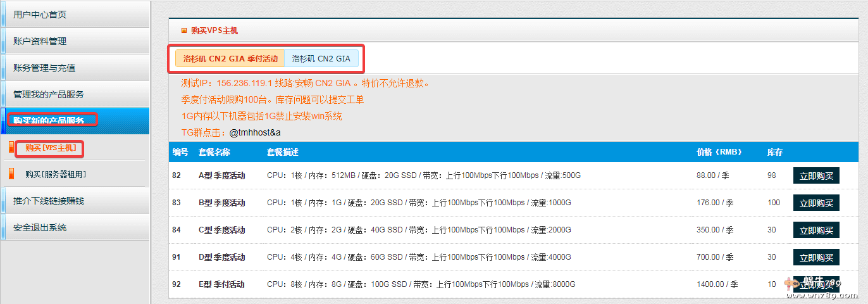The width and height of the screenshot is (868, 304).
Task: Purchase the D型季度活动 4核 plan
Action: pos(816,257)
